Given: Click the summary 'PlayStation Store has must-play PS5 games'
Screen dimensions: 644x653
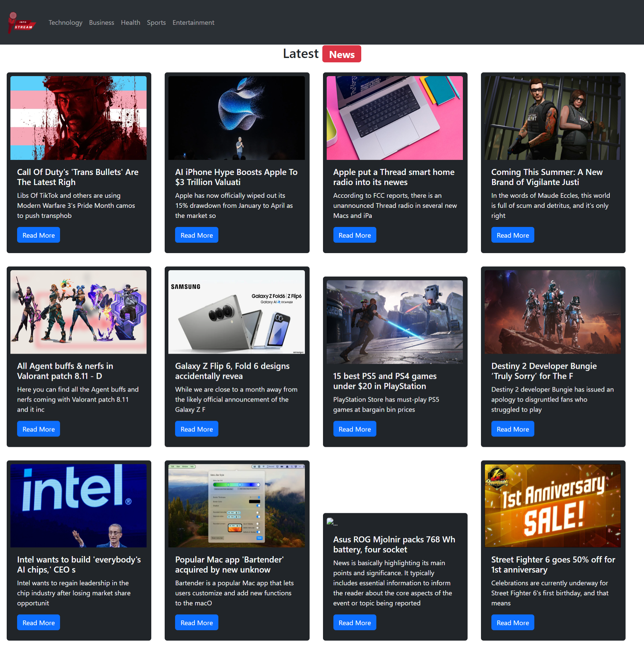Looking at the screenshot, I should (386, 405).
